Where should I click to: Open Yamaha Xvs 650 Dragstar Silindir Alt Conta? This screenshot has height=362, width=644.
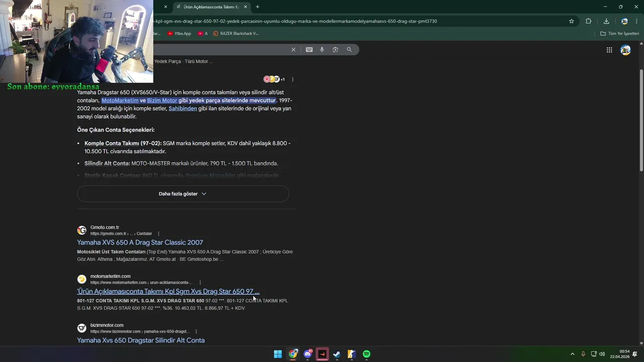pos(141,340)
